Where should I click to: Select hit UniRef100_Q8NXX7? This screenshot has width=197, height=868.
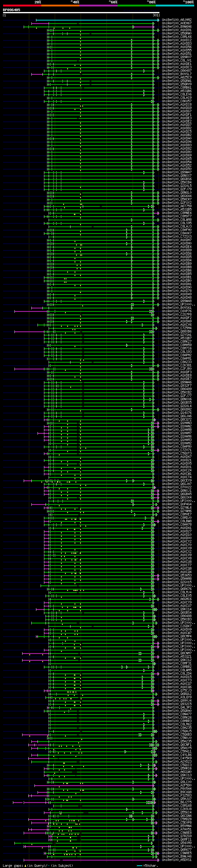click(177, 176)
